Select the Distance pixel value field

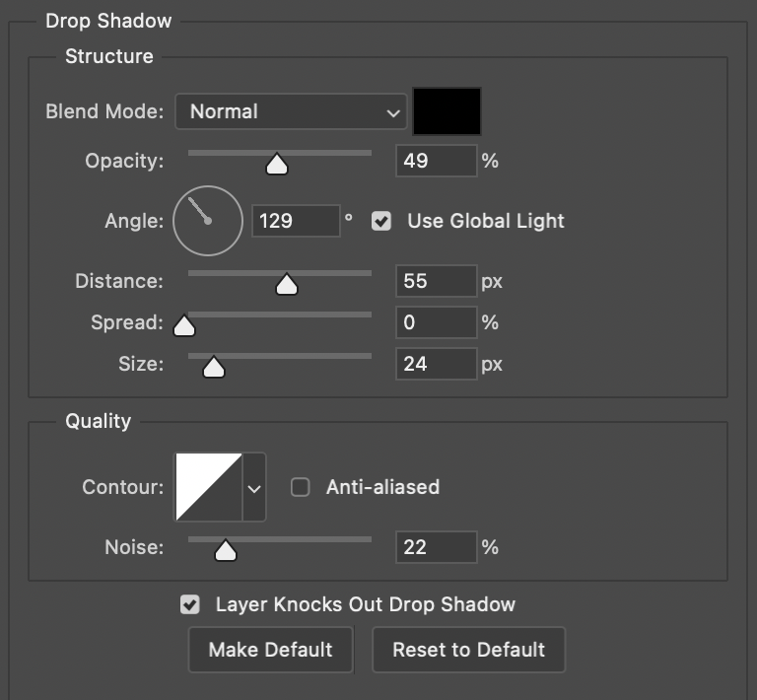coord(437,281)
